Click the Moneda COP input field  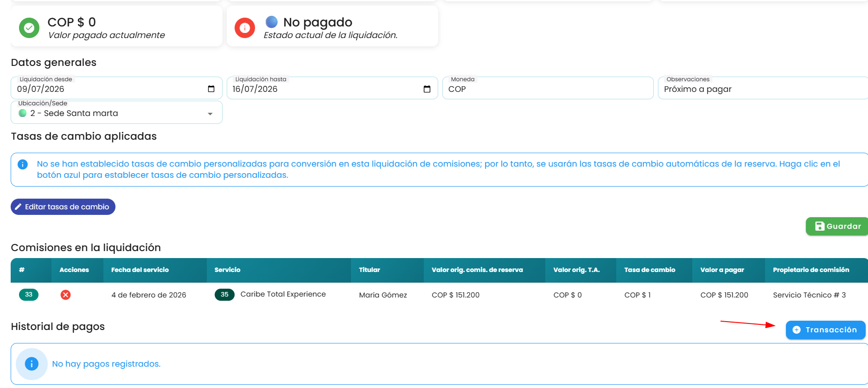click(x=548, y=89)
